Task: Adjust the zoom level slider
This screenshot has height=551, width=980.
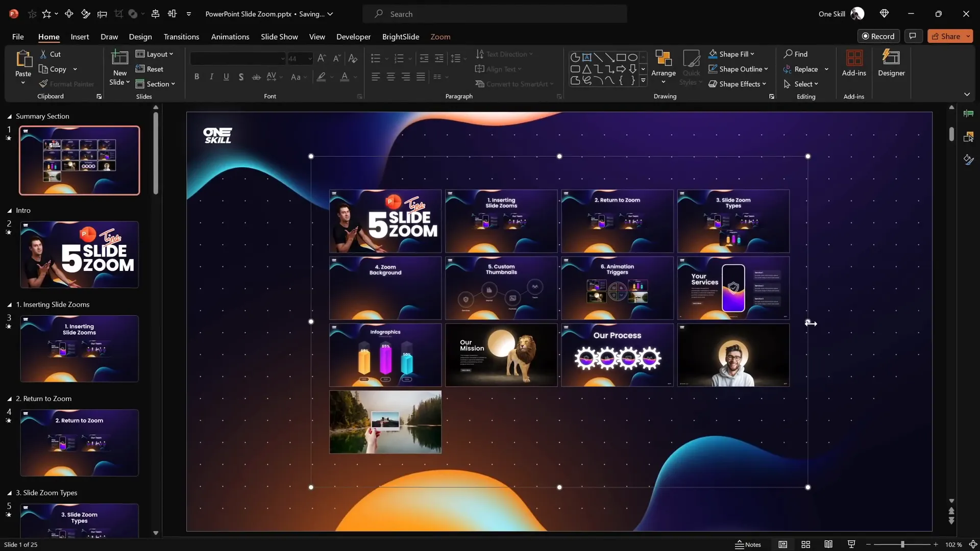Action: coord(902,544)
